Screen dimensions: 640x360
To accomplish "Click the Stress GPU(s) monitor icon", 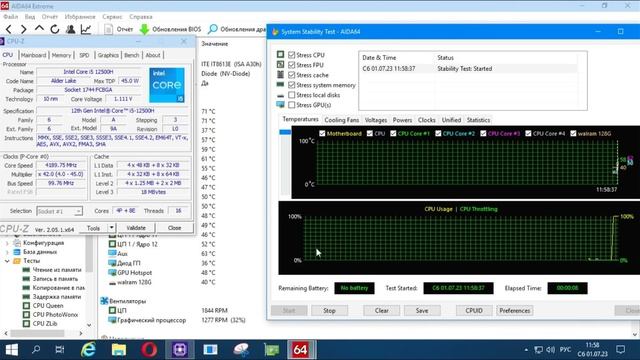I will click(280, 104).
